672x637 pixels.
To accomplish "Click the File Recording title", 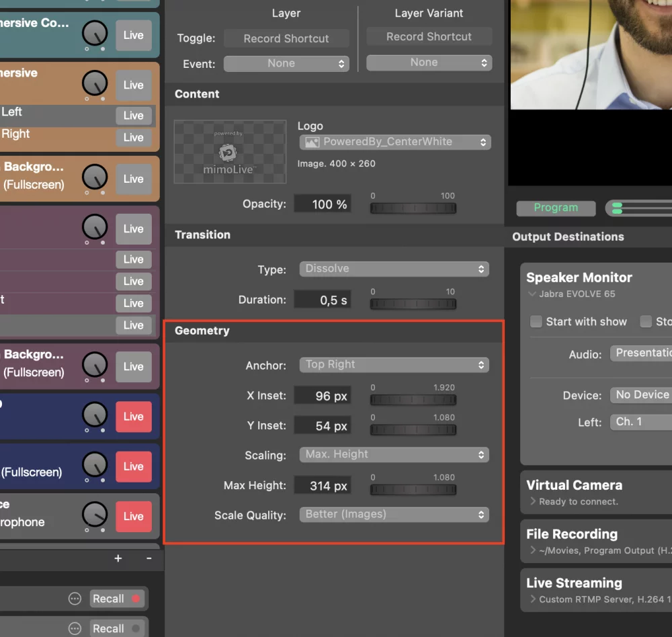I will pos(572,534).
